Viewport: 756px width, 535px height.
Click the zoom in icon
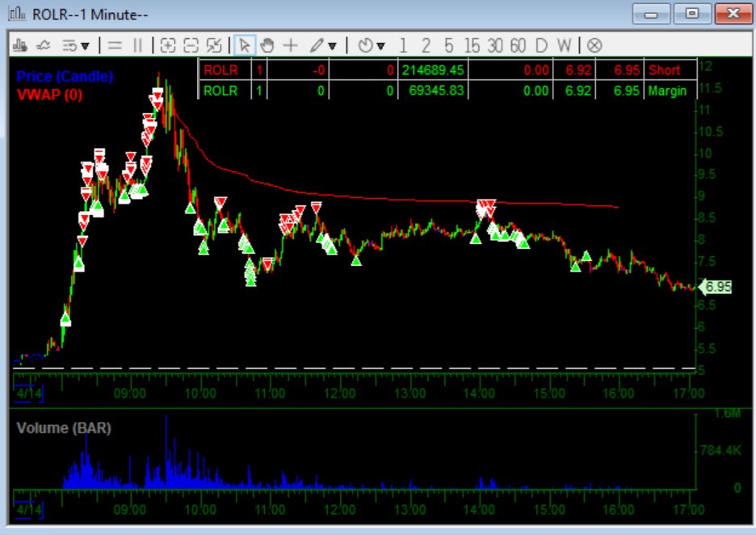pos(167,46)
